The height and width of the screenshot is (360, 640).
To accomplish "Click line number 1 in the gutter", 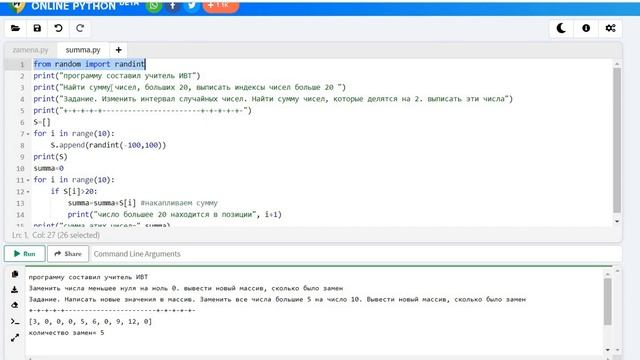I will click(22, 64).
